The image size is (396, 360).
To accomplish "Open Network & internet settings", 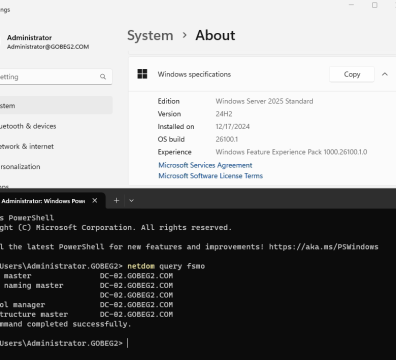I will [x=27, y=146].
